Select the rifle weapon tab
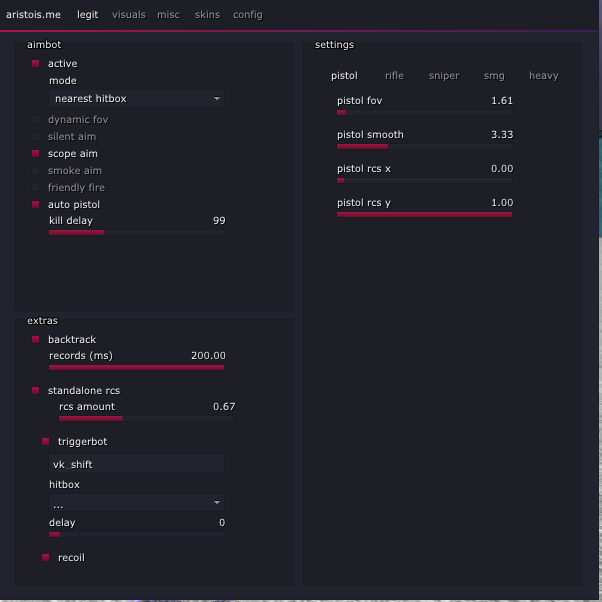The height and width of the screenshot is (602, 602). (394, 76)
